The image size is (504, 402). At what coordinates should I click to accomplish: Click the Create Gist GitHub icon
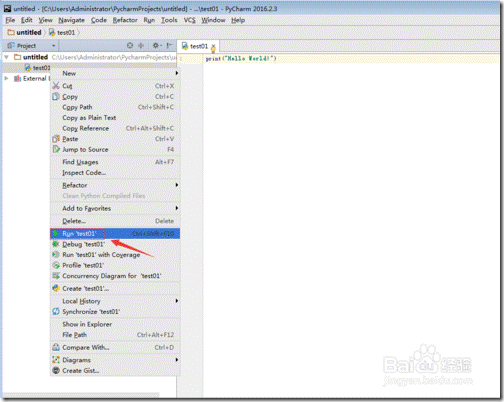[56, 370]
